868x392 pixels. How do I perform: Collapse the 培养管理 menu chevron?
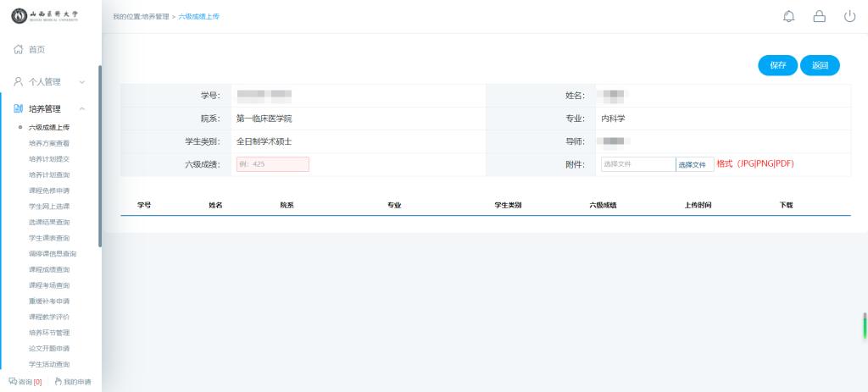(x=82, y=109)
